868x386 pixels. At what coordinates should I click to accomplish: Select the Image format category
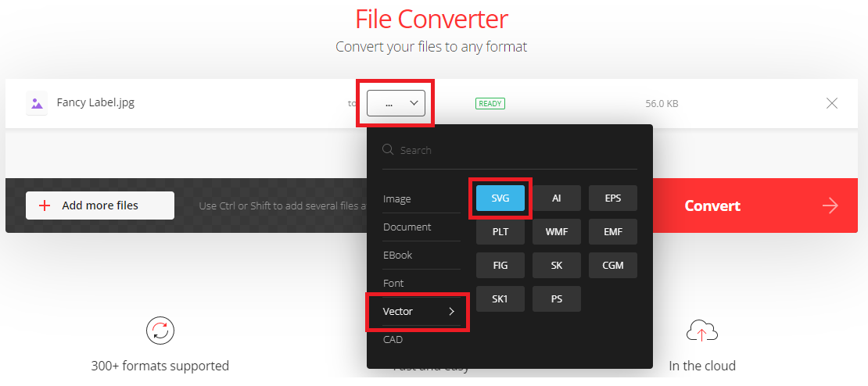[397, 199]
